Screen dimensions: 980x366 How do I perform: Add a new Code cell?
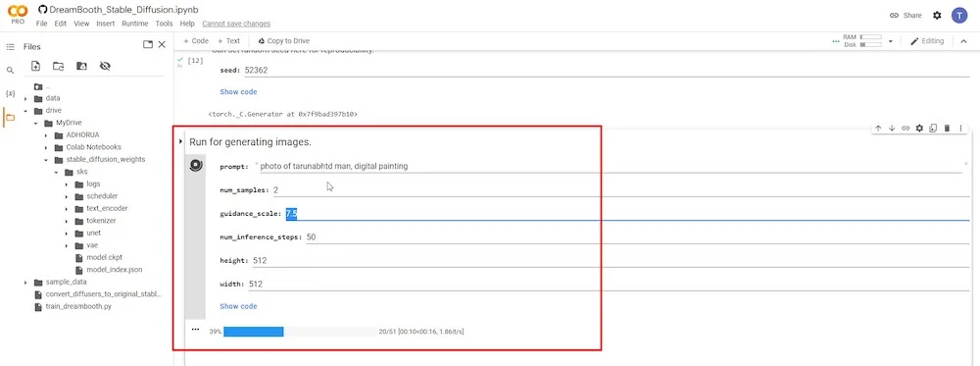click(x=196, y=40)
